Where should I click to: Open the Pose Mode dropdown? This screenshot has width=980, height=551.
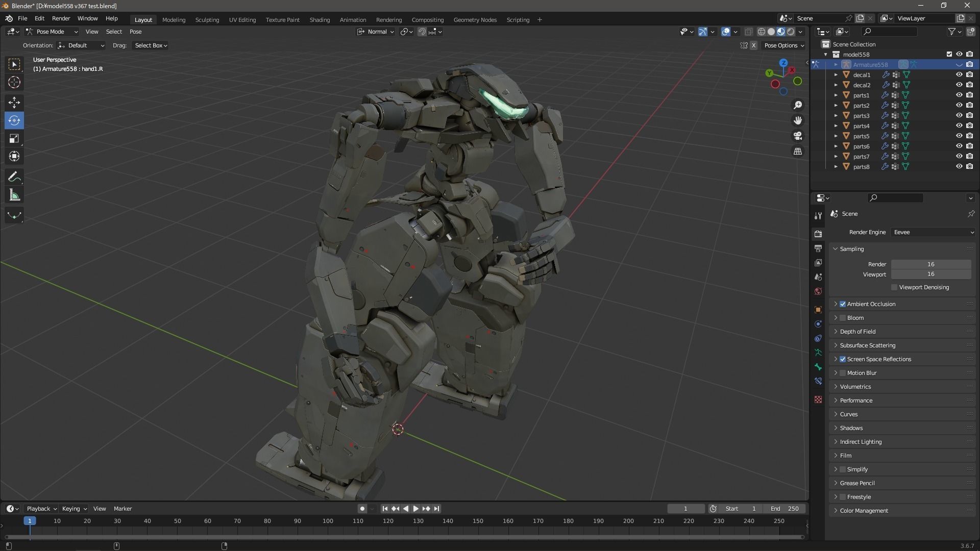coord(52,32)
